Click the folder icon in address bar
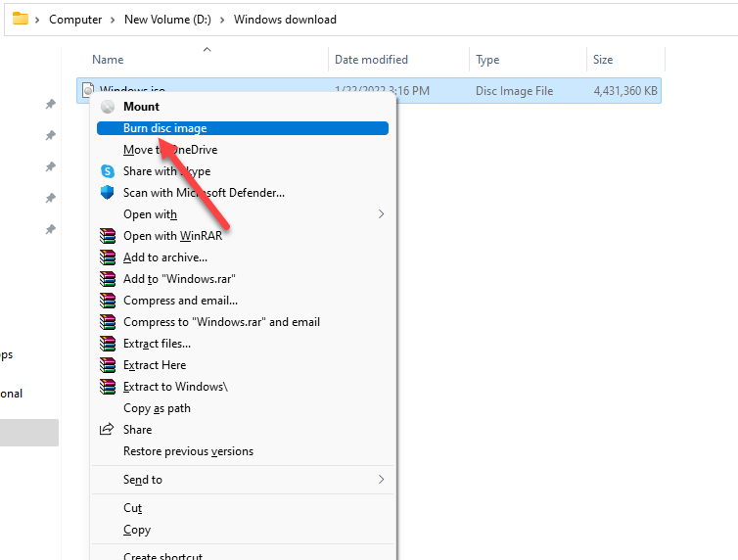Screen dimensions: 738x560 click(x=21, y=19)
